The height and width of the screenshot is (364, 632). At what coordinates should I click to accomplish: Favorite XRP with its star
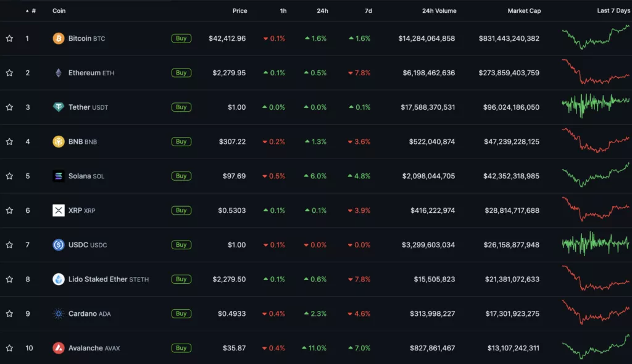point(9,210)
